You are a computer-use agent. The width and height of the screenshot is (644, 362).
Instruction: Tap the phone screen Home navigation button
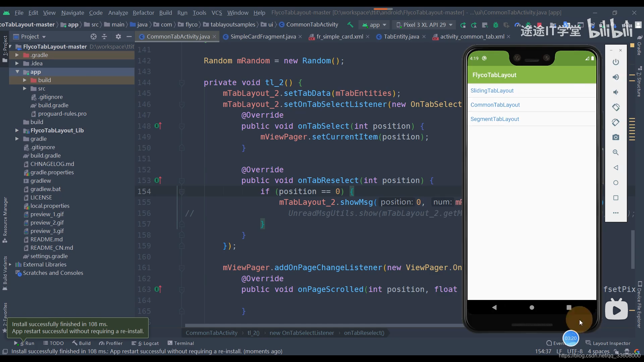[532, 307]
